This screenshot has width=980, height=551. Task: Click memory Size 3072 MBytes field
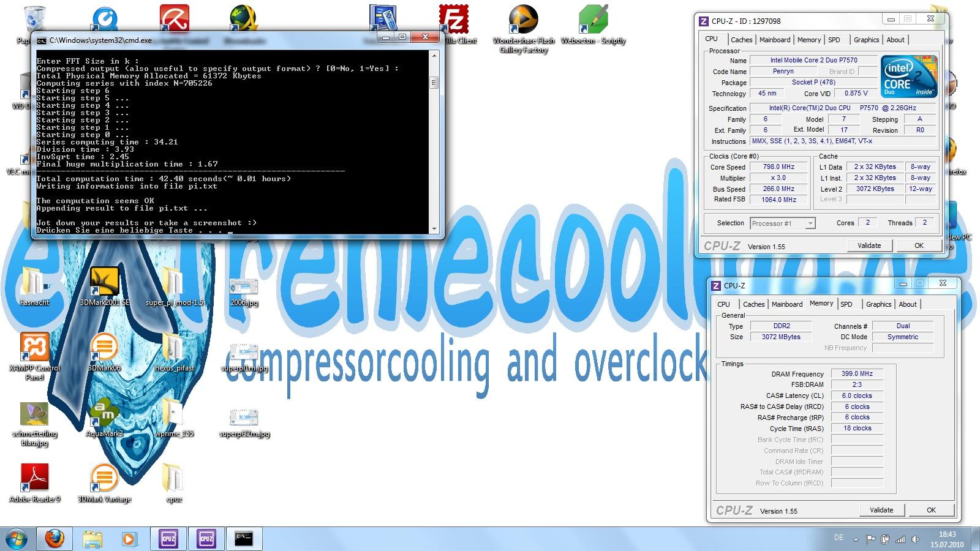click(x=781, y=337)
